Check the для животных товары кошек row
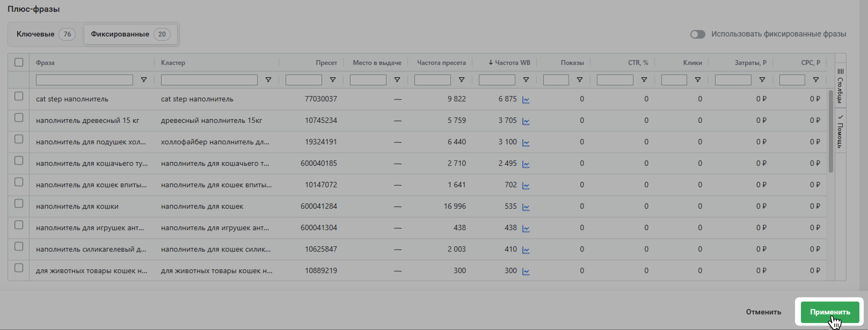 [19, 268]
